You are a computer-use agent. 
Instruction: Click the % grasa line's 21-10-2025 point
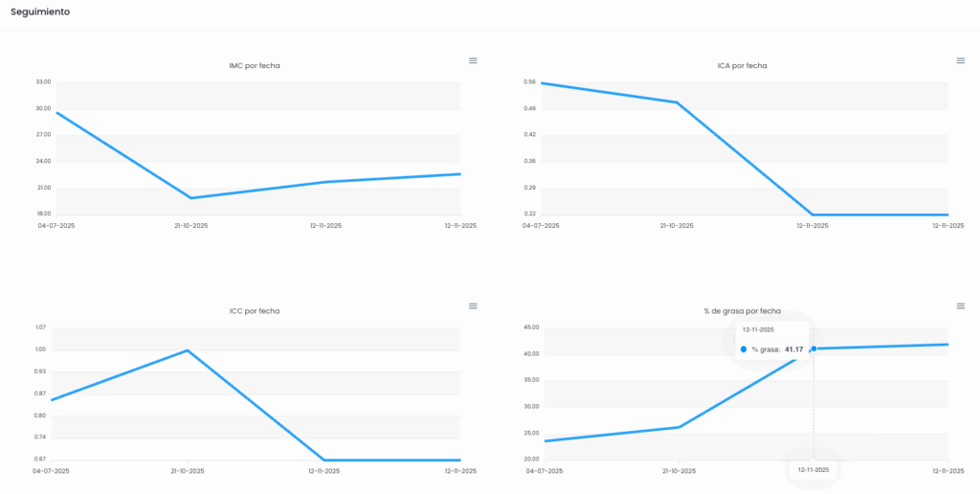(x=679, y=427)
